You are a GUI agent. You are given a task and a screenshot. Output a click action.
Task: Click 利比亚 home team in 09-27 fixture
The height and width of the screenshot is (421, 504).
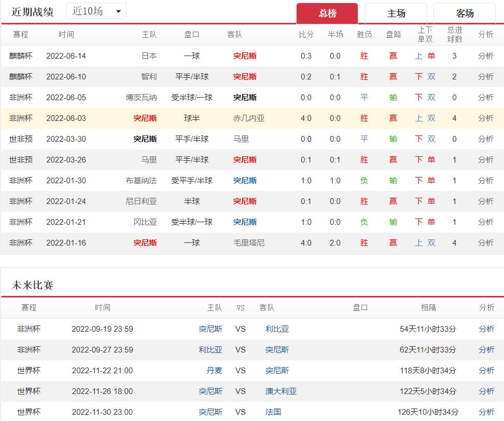211,349
